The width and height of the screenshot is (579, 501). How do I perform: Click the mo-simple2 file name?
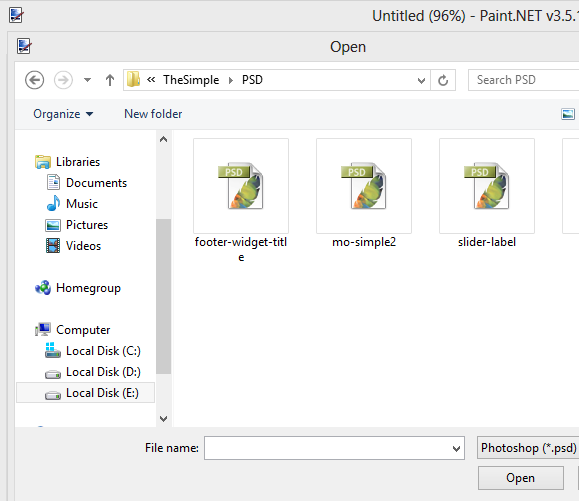point(364,242)
